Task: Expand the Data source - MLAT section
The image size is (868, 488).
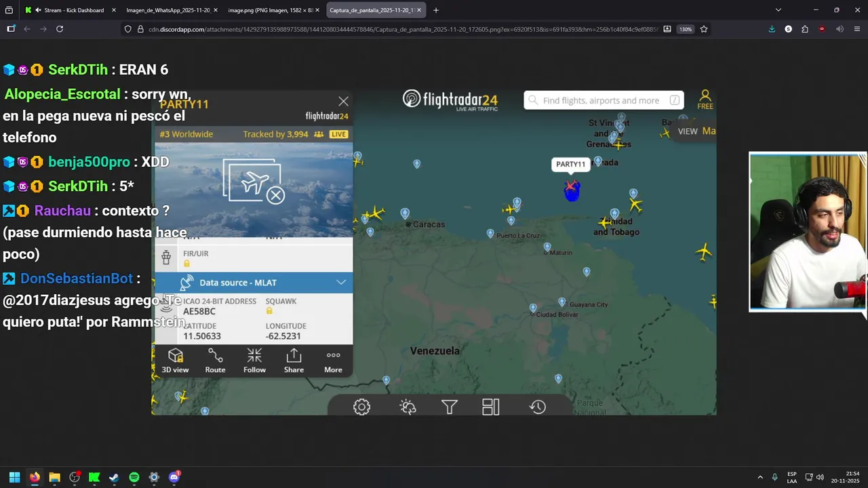Action: coord(254,283)
